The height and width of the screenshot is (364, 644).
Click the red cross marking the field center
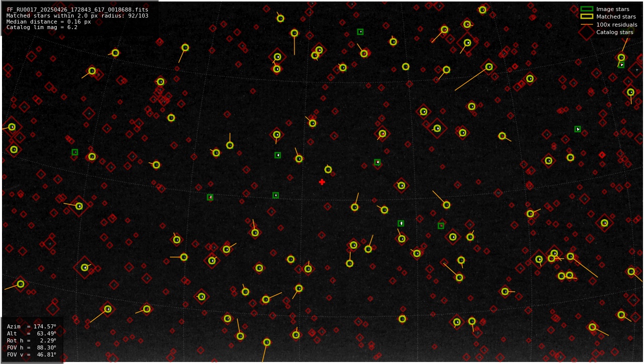(322, 182)
